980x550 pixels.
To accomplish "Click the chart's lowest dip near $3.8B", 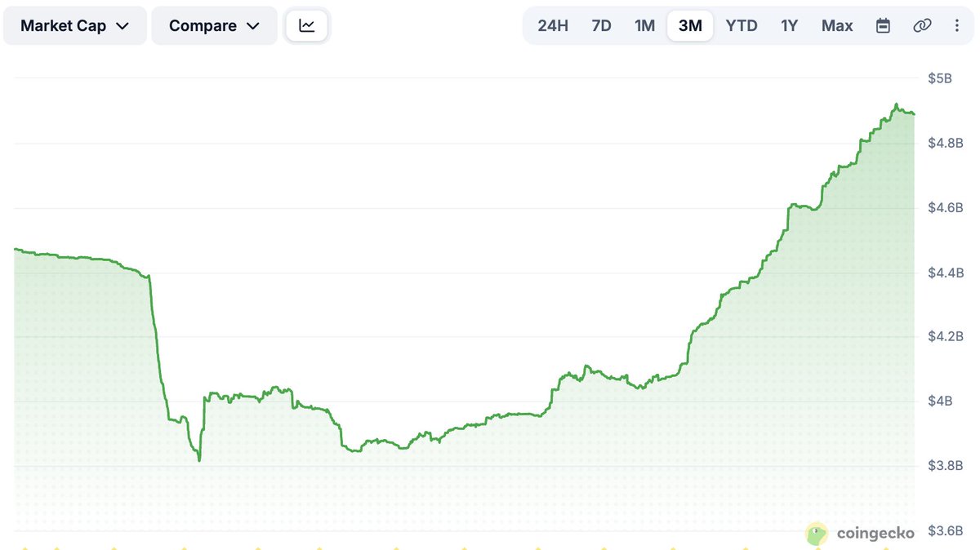I will click(199, 460).
